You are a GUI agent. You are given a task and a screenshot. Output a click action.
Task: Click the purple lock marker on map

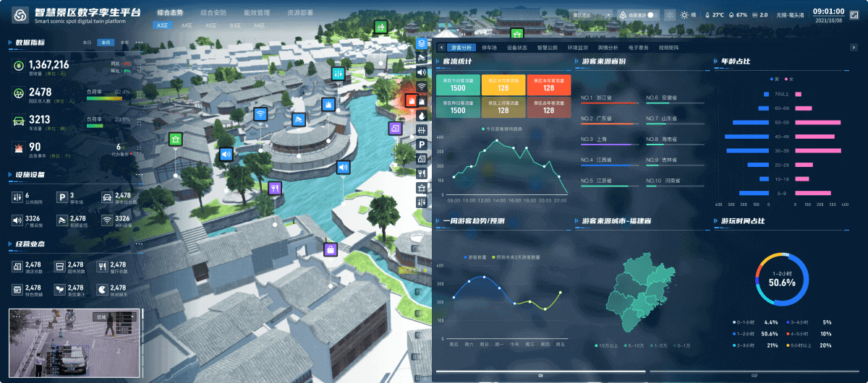(330, 250)
